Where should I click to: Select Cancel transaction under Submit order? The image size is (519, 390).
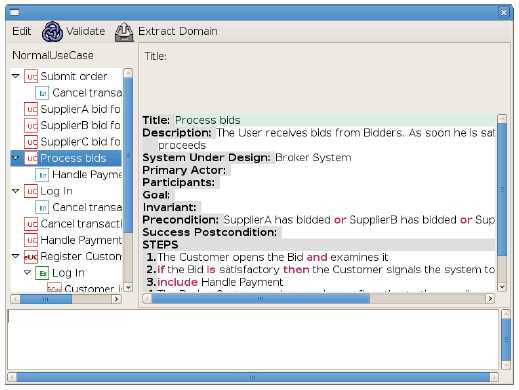coord(87,93)
